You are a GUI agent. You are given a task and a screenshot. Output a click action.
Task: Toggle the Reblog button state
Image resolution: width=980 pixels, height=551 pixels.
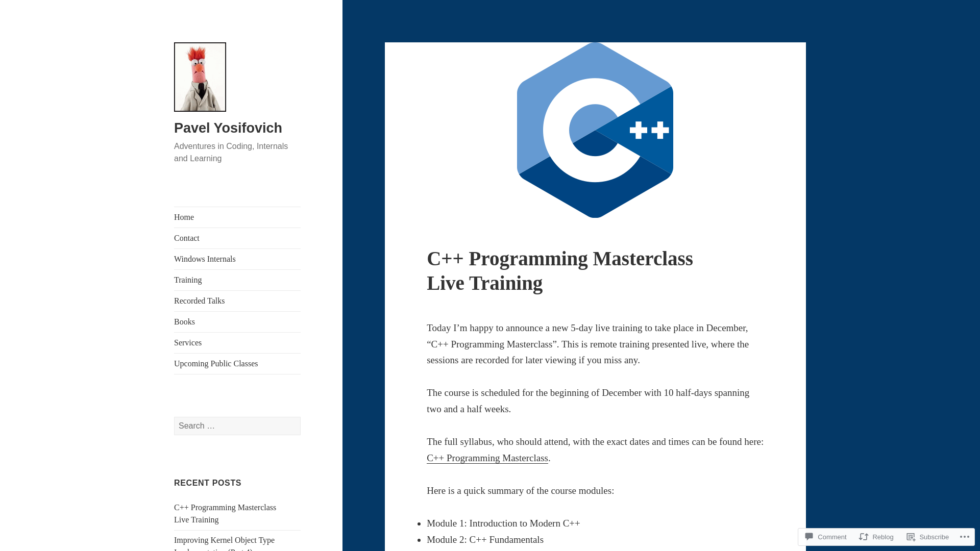point(877,536)
